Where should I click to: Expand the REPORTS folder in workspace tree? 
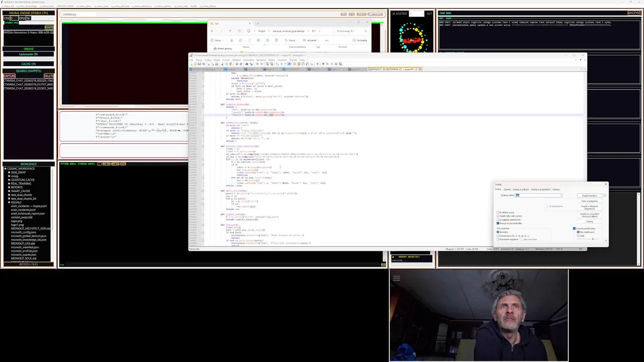point(9,188)
